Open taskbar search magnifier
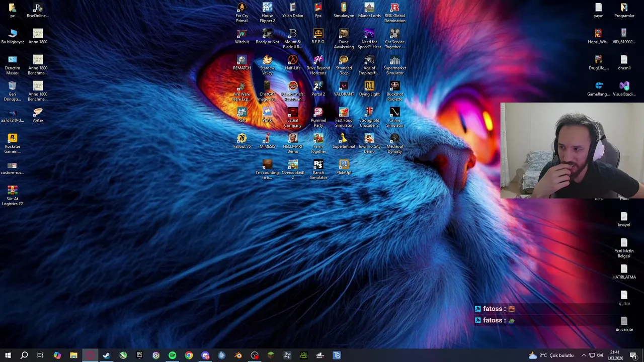 click(x=24, y=355)
